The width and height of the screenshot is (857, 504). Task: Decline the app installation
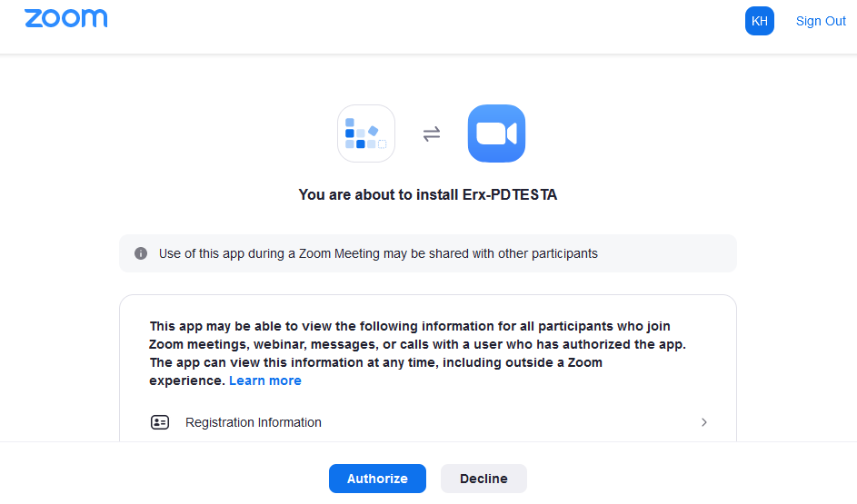pos(483,479)
